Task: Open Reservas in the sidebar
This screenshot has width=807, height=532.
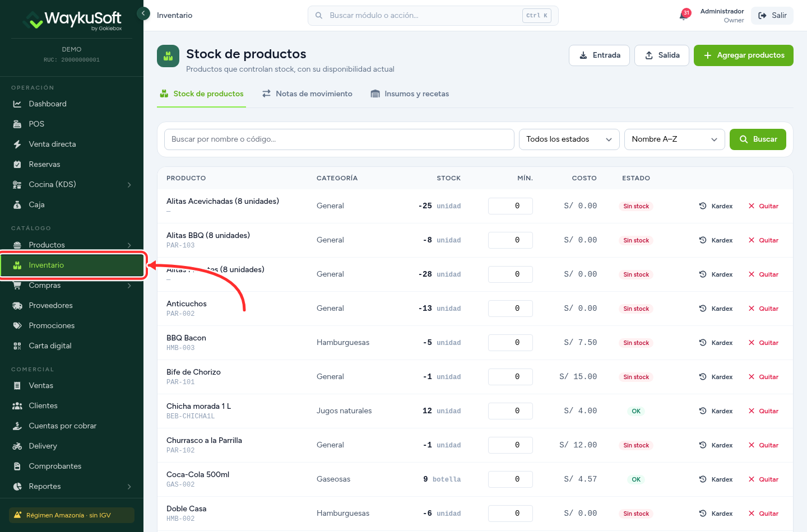Action: 72,164
